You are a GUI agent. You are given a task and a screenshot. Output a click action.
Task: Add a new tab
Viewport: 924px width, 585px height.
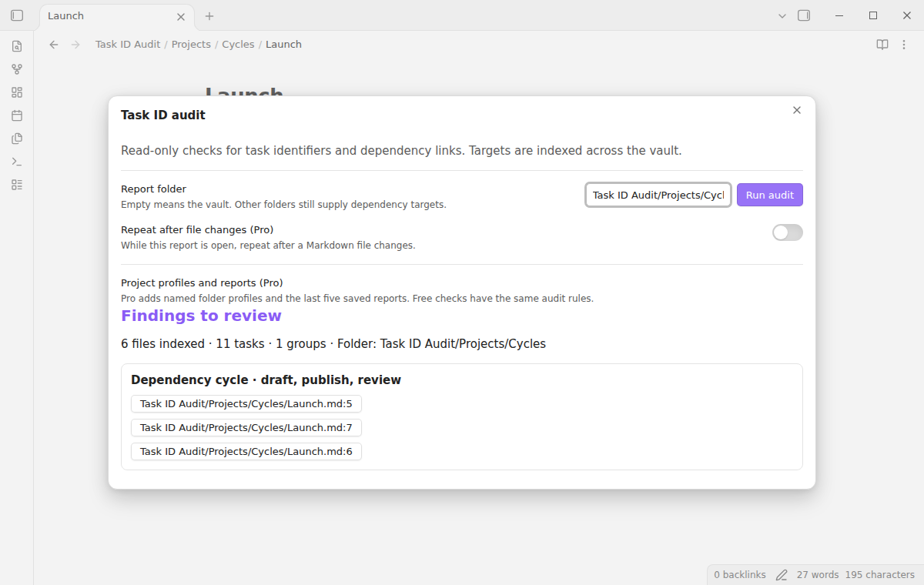209,16
